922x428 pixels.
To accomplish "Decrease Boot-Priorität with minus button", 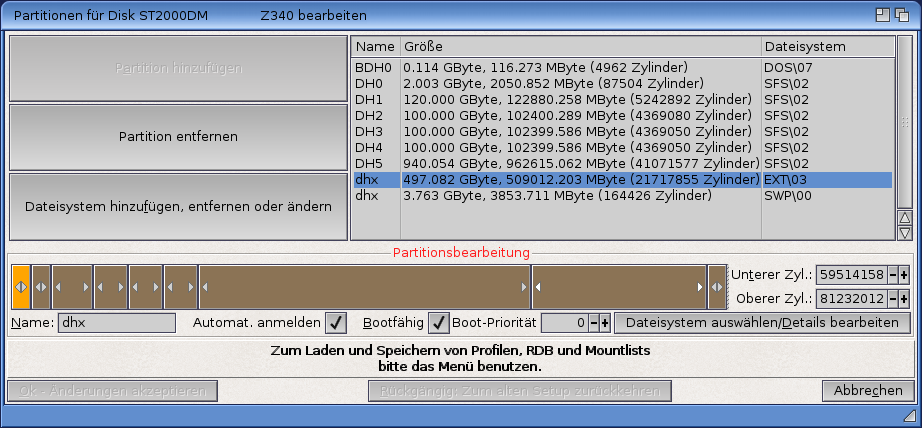I will point(593,323).
